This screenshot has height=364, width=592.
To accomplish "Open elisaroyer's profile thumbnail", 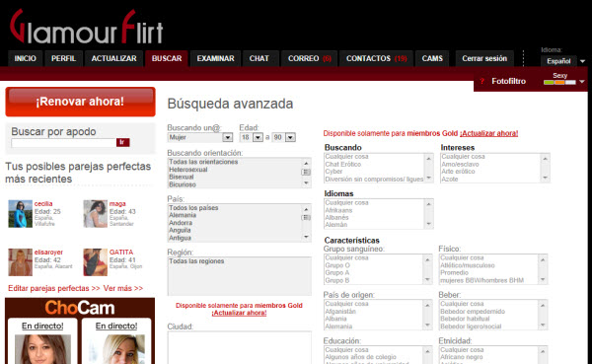I will click(x=21, y=262).
